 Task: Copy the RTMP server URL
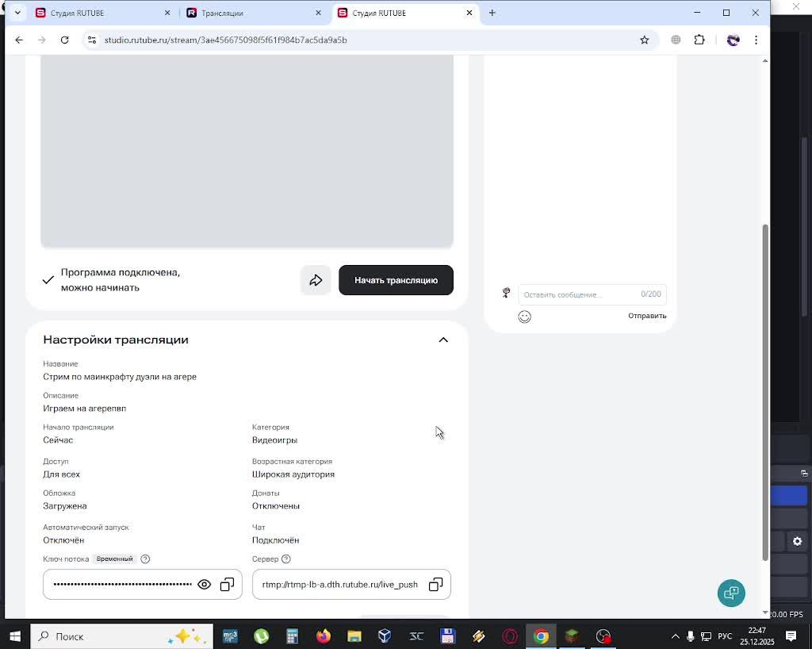click(x=435, y=585)
